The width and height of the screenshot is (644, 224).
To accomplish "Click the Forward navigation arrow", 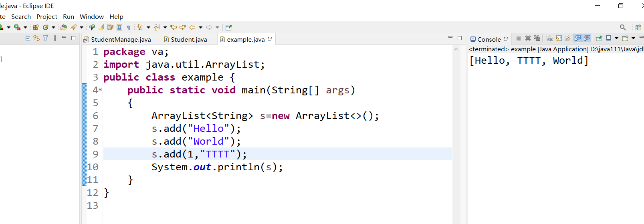I will click(209, 27).
